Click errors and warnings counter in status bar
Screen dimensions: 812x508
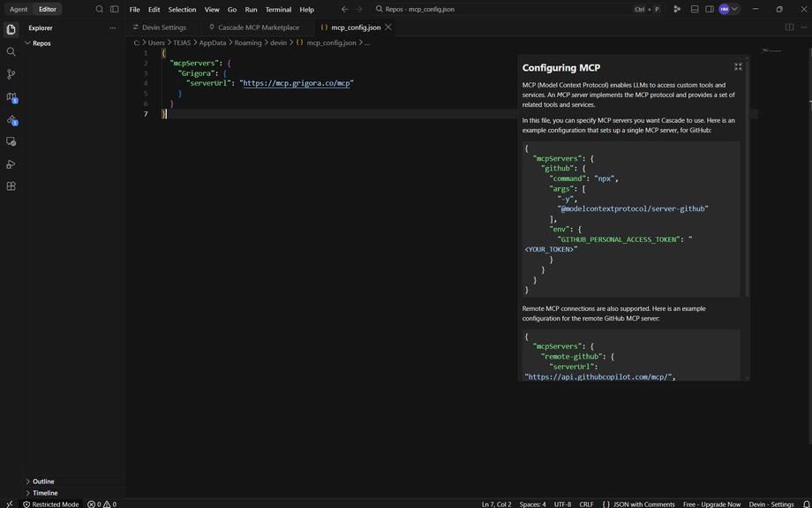[102, 504]
